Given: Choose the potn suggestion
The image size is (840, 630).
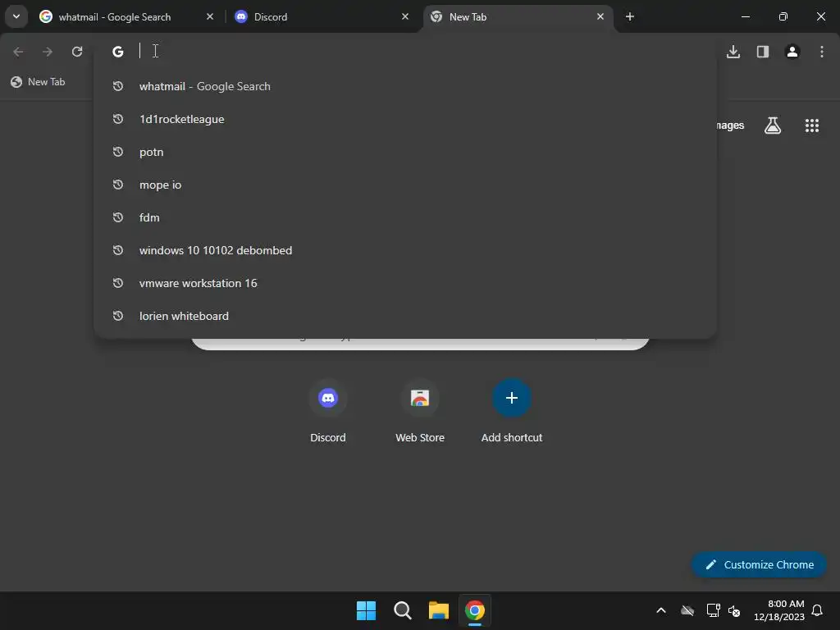Looking at the screenshot, I should point(405,152).
